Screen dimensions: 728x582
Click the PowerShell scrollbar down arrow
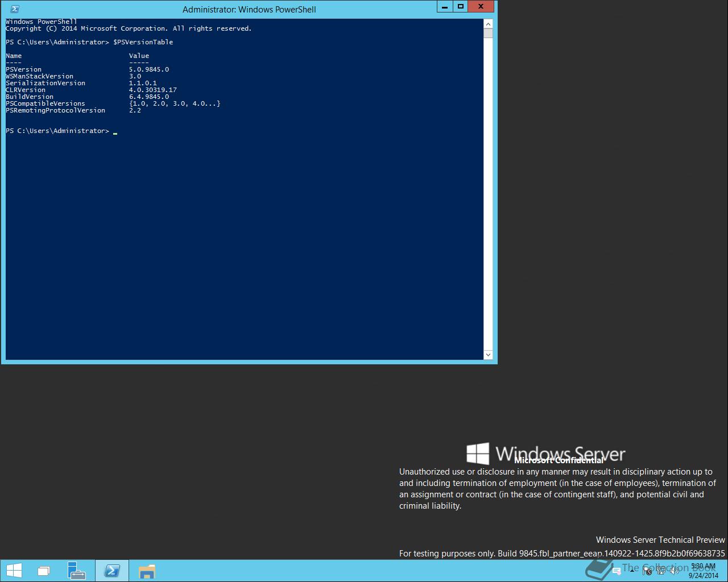pos(488,355)
